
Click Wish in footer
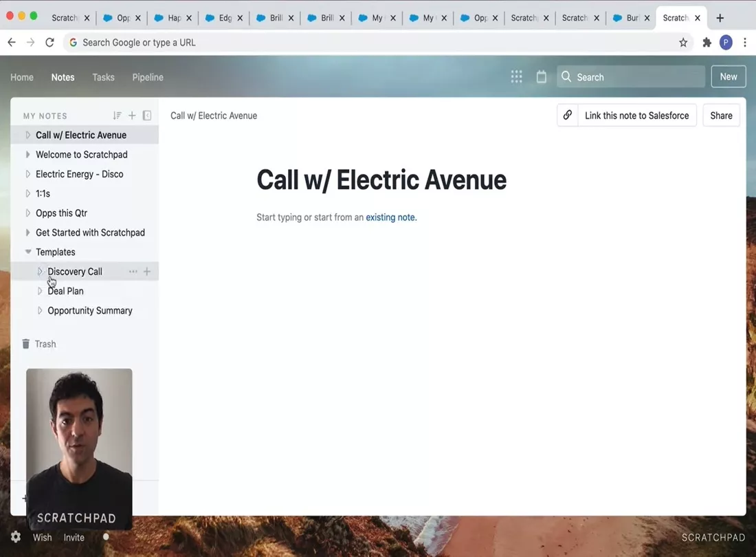click(x=42, y=537)
